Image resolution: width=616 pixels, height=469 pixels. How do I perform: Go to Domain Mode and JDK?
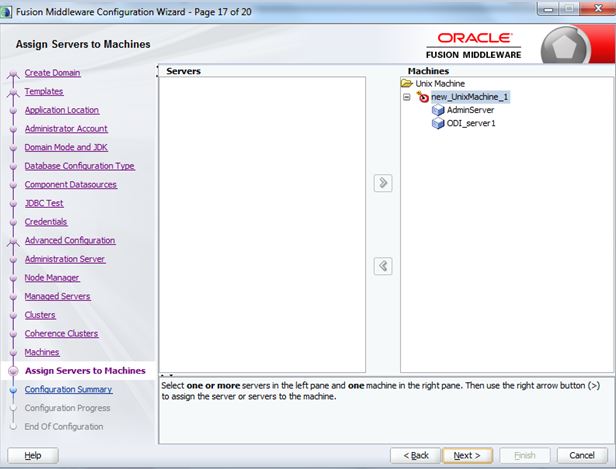pyautogui.click(x=66, y=147)
